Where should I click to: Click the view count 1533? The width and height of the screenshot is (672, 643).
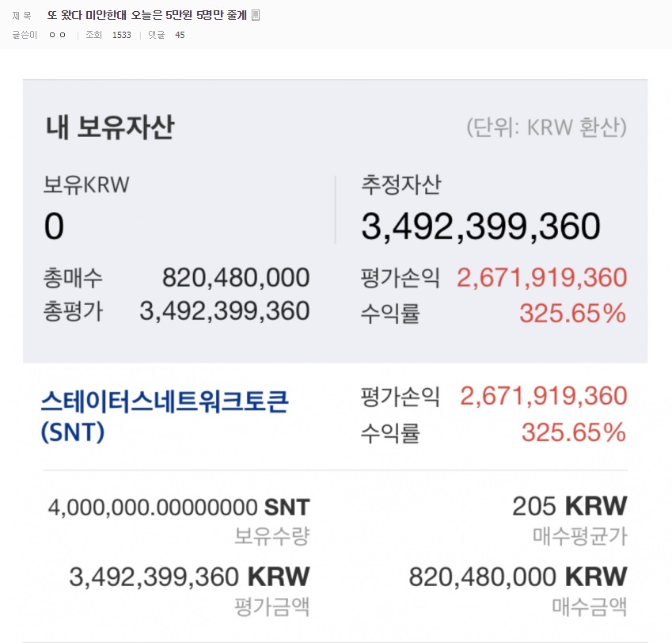point(121,35)
